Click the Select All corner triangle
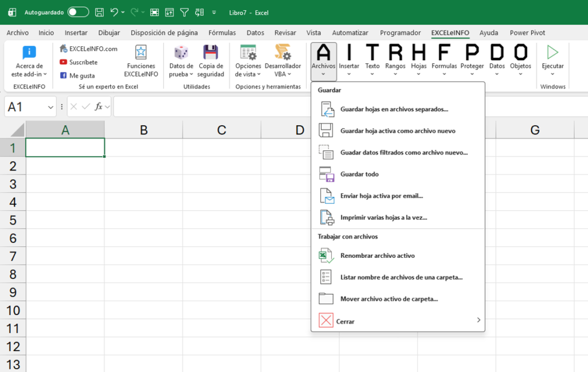This screenshot has width=588, height=372. (17, 130)
